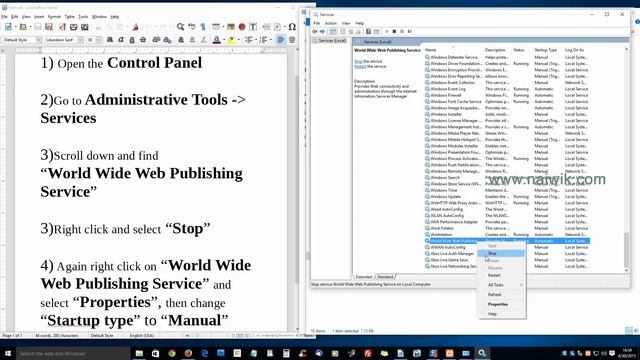The height and width of the screenshot is (360, 640).
Task: Open FileZilla from the taskbar
Action: point(368,353)
